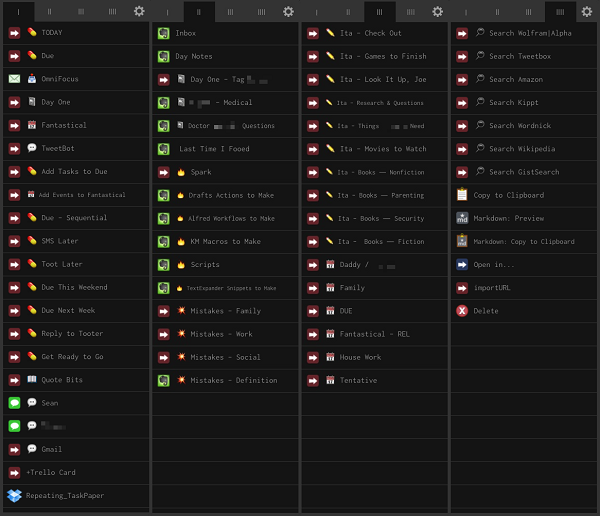
Task: Run Search Wolfram|Alpha
Action: coord(524,33)
